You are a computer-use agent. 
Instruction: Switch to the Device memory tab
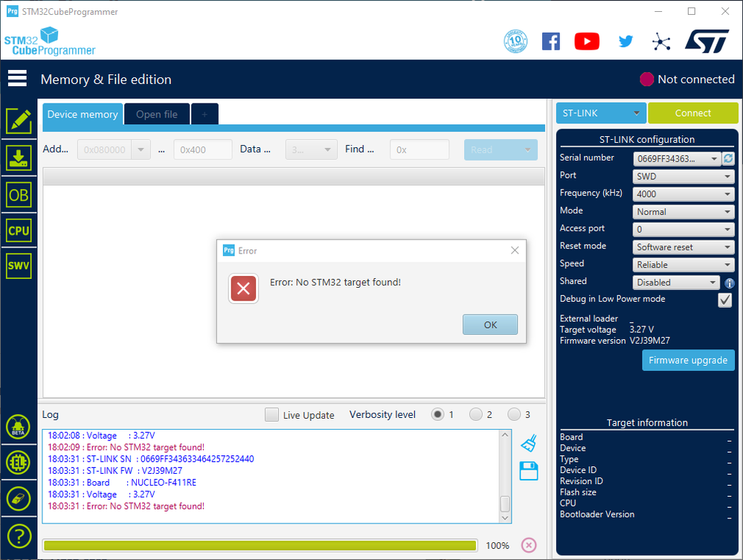[x=83, y=115]
